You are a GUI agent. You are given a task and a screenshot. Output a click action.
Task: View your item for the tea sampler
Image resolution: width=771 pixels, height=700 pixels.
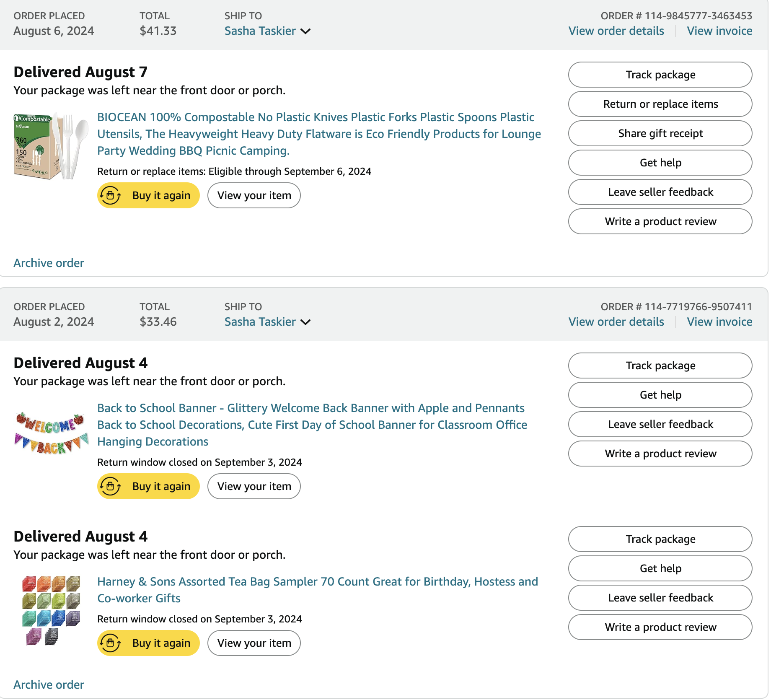click(254, 643)
